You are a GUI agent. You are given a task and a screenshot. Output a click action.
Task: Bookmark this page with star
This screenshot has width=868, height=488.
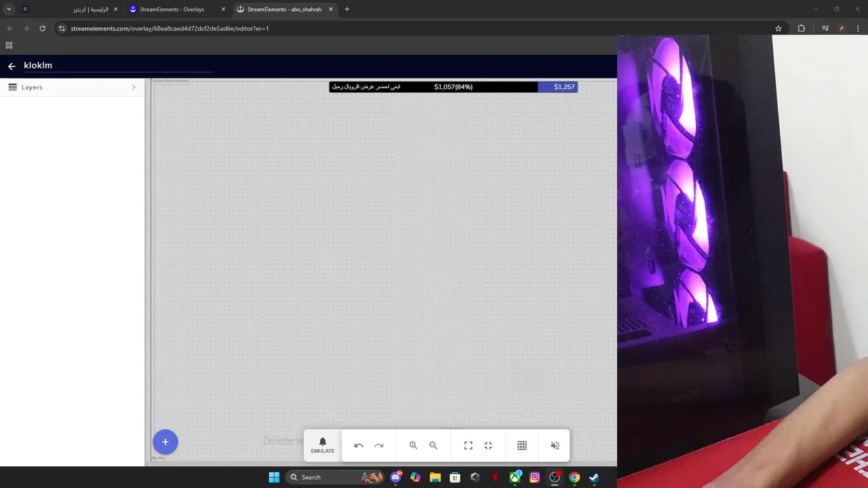778,28
